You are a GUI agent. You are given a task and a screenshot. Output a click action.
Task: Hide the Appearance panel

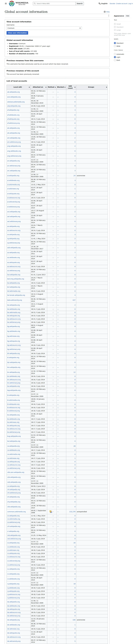(x=128, y=16)
